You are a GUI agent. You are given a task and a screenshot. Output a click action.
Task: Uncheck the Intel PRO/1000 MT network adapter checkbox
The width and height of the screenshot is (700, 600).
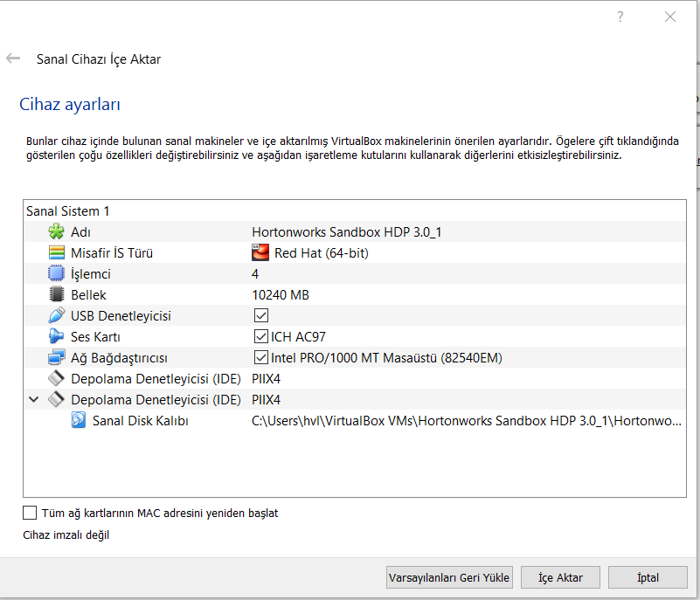[x=261, y=357]
